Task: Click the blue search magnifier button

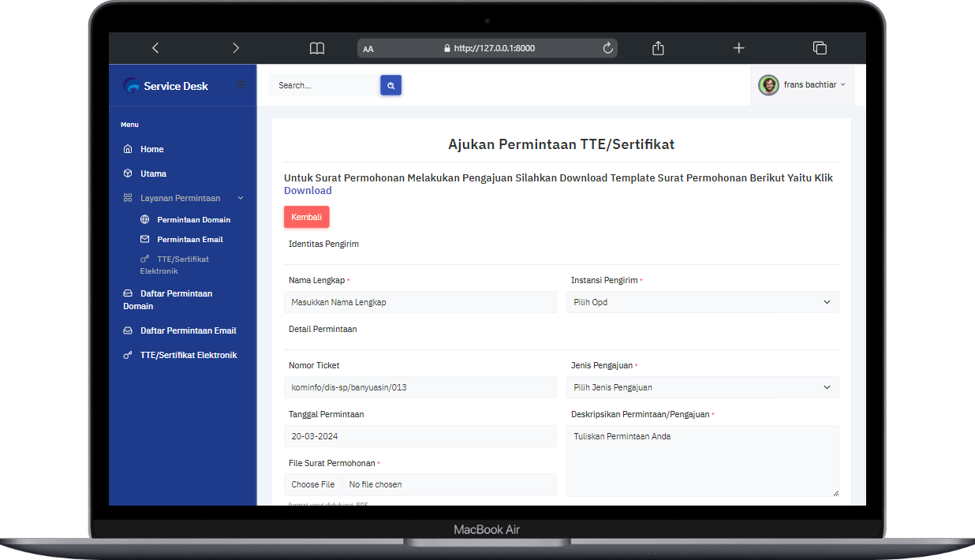Action: pyautogui.click(x=391, y=85)
